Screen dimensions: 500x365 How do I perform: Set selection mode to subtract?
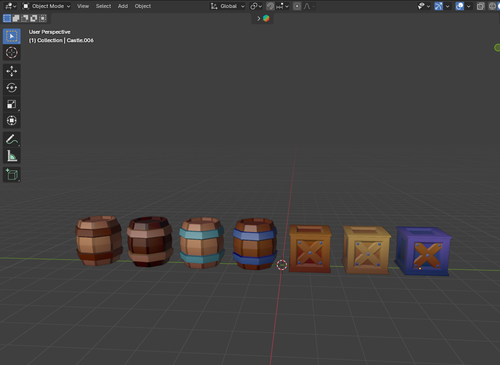click(x=25, y=18)
